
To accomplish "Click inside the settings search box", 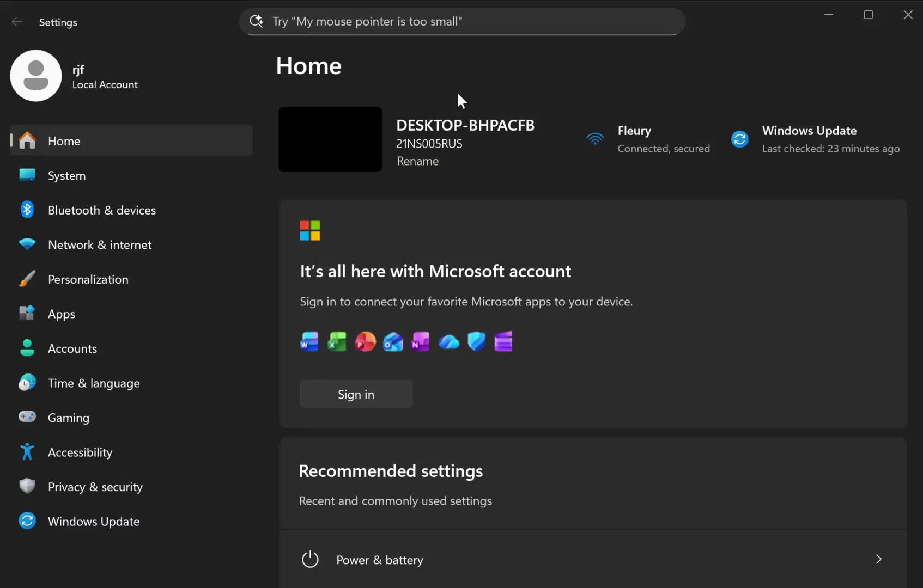I will pos(461,21).
